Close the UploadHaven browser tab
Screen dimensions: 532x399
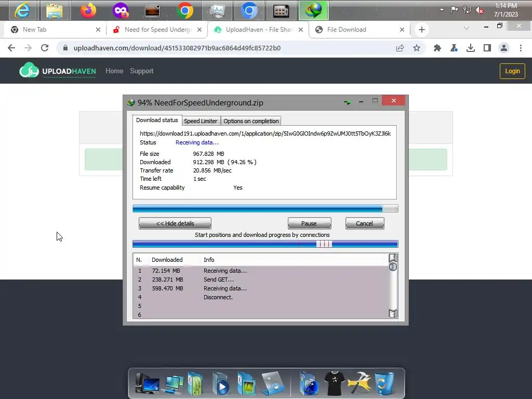(301, 30)
